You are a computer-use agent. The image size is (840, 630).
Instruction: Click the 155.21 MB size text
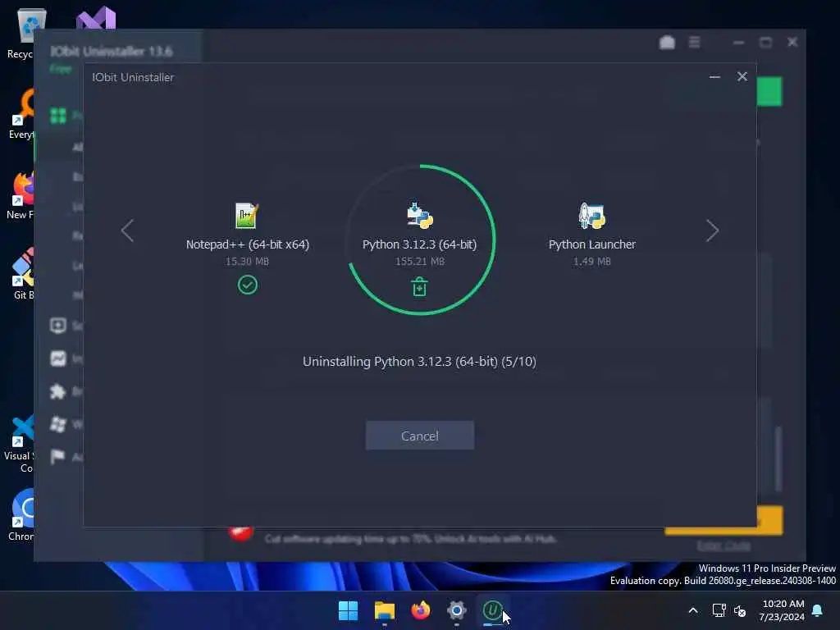tap(419, 262)
